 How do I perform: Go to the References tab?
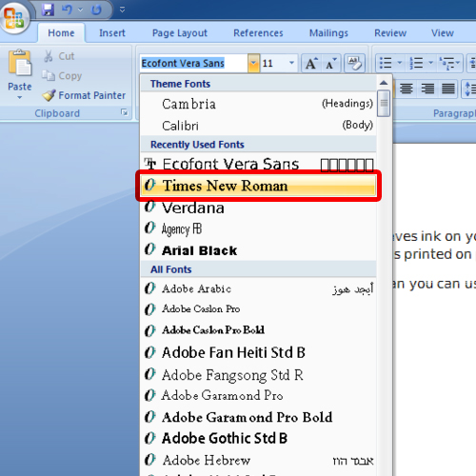click(x=258, y=32)
